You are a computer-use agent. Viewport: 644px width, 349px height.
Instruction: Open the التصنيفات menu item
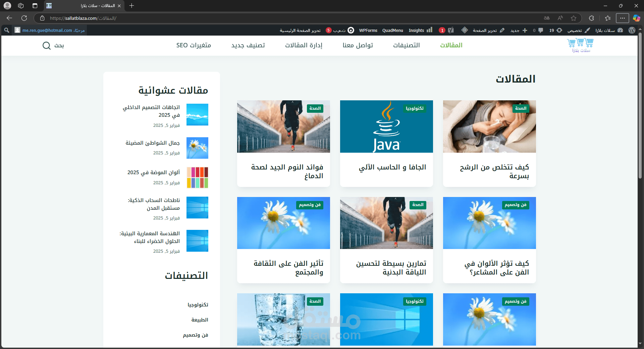pyautogui.click(x=406, y=45)
